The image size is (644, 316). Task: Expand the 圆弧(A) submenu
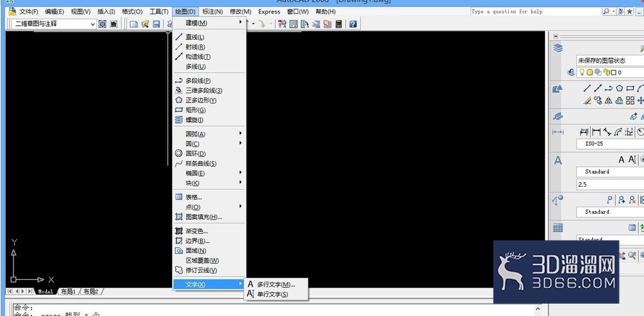point(209,134)
